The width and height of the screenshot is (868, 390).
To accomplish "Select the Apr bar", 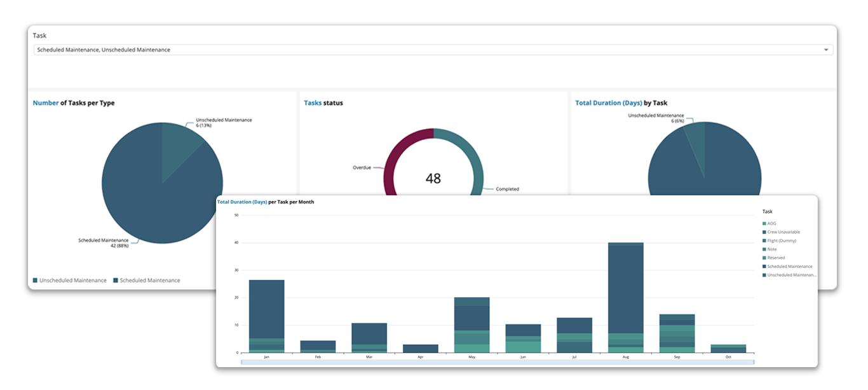I will 421,349.
